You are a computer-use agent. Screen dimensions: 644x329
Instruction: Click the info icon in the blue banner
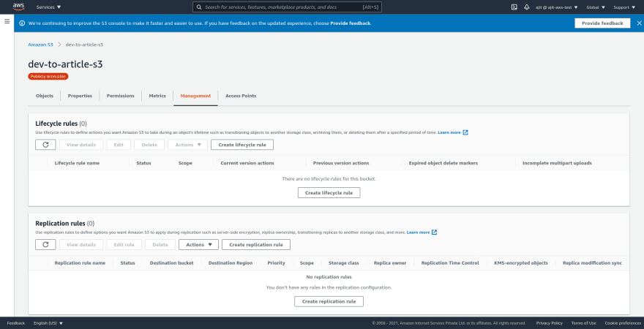[x=22, y=23]
